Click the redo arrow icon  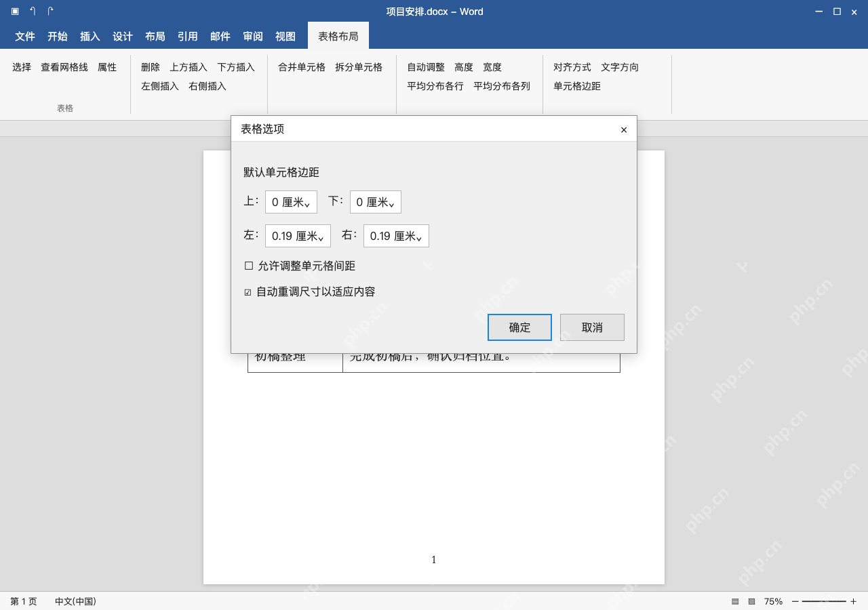[x=50, y=12]
